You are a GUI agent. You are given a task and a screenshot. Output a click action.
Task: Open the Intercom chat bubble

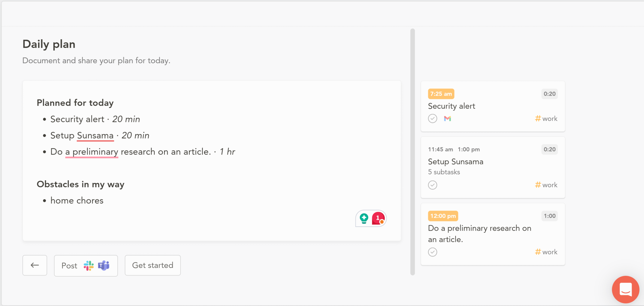[x=626, y=289]
